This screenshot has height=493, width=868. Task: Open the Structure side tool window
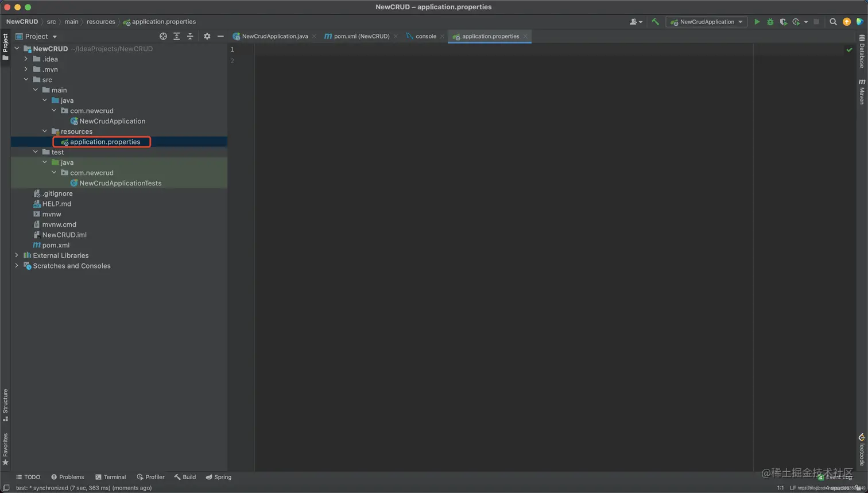point(5,405)
